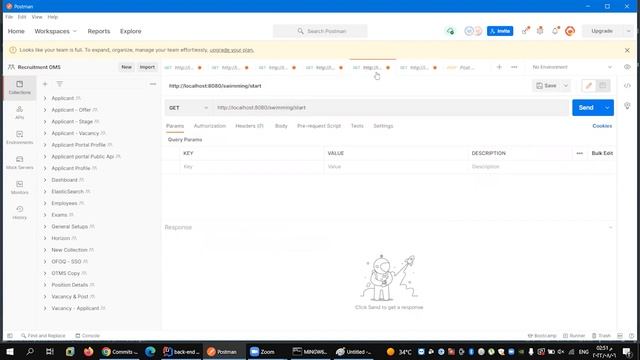Click the Save request button

(x=547, y=86)
